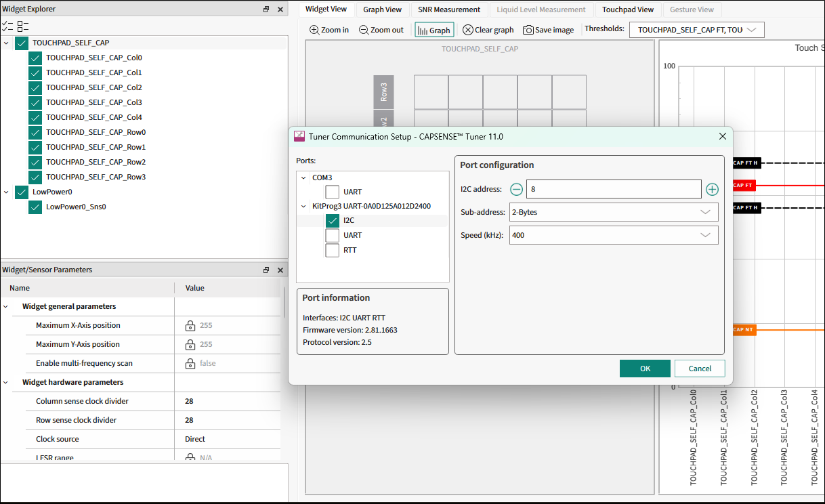Uncheck LowPower0_Sns0 sensor checkbox
Image resolution: width=825 pixels, height=504 pixels.
pos(35,207)
